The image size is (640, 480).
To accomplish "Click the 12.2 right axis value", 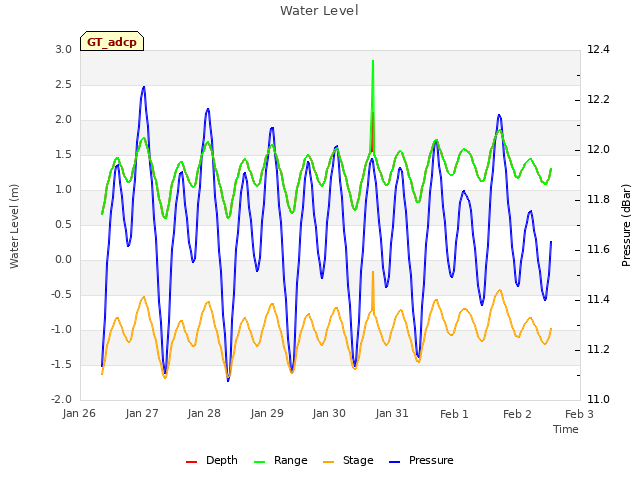I will [x=598, y=99].
